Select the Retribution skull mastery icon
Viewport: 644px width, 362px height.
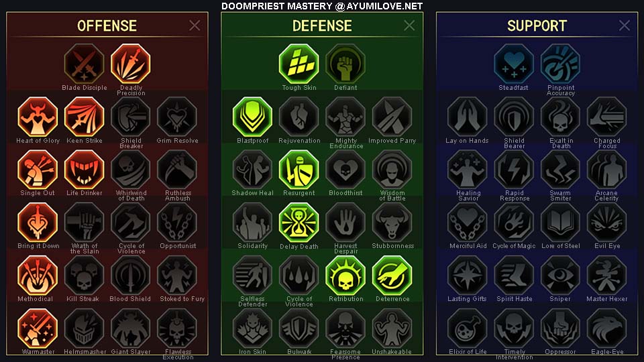345,276
